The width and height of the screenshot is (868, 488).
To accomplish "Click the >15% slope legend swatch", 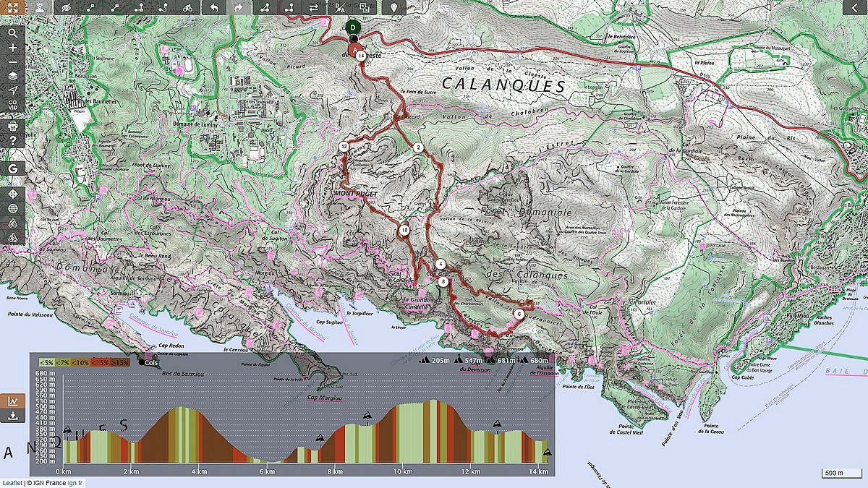I will (x=120, y=362).
